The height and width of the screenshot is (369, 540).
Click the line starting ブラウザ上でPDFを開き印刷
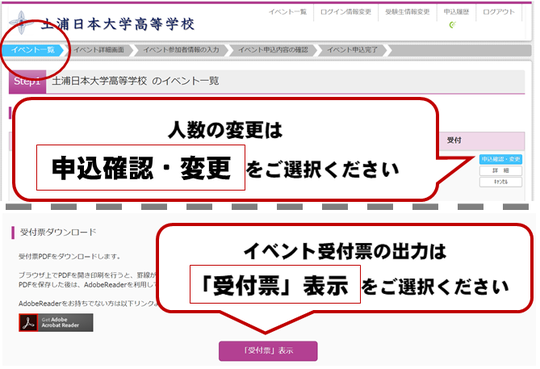(87, 275)
